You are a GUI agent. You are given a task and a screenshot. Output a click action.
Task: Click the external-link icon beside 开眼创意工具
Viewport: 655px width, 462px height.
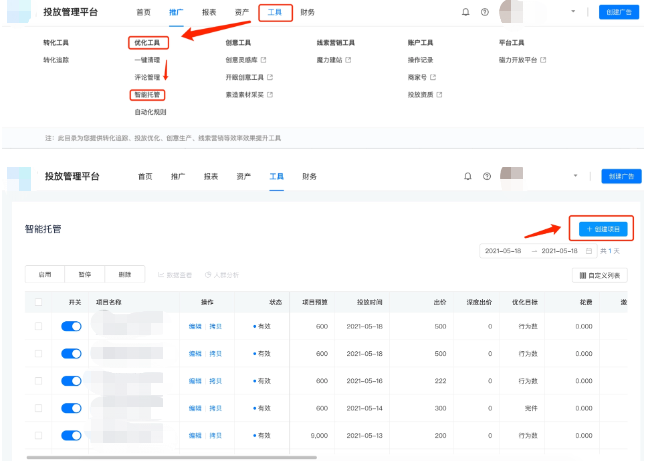tap(270, 77)
